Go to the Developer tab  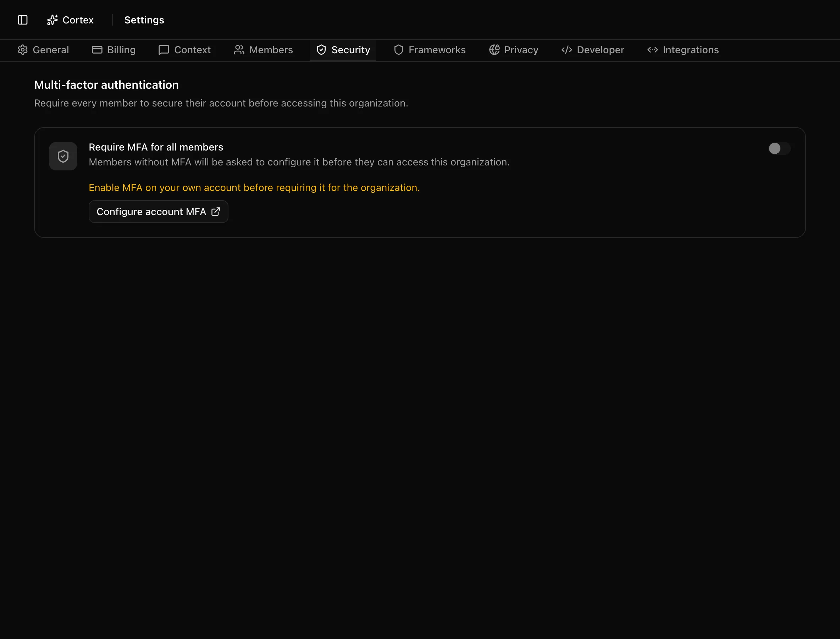tap(593, 50)
